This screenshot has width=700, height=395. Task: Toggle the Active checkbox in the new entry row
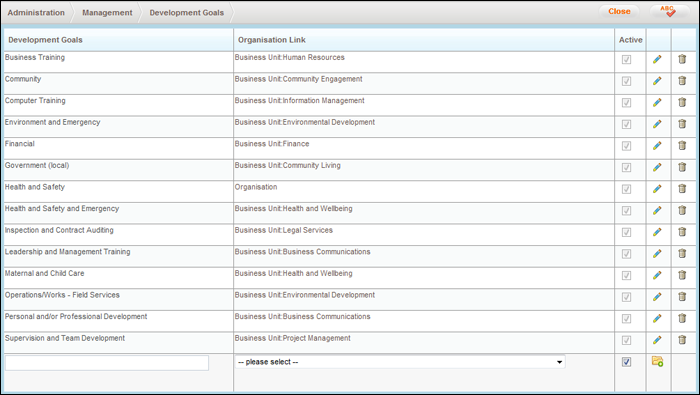click(x=626, y=362)
